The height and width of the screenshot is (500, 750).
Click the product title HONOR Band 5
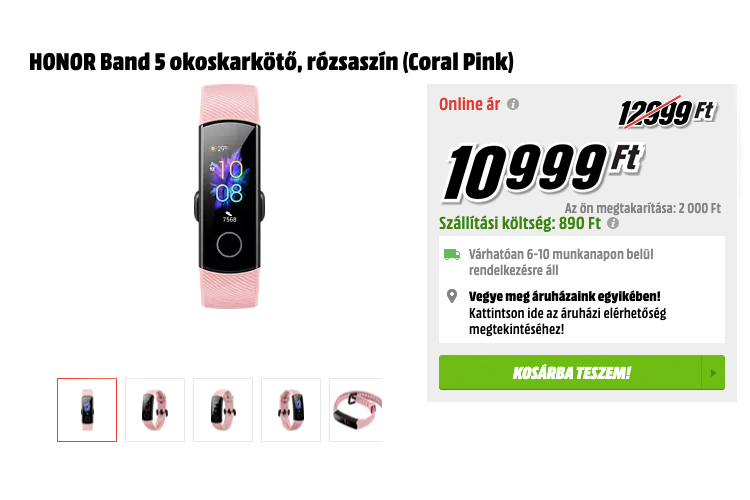(x=271, y=62)
